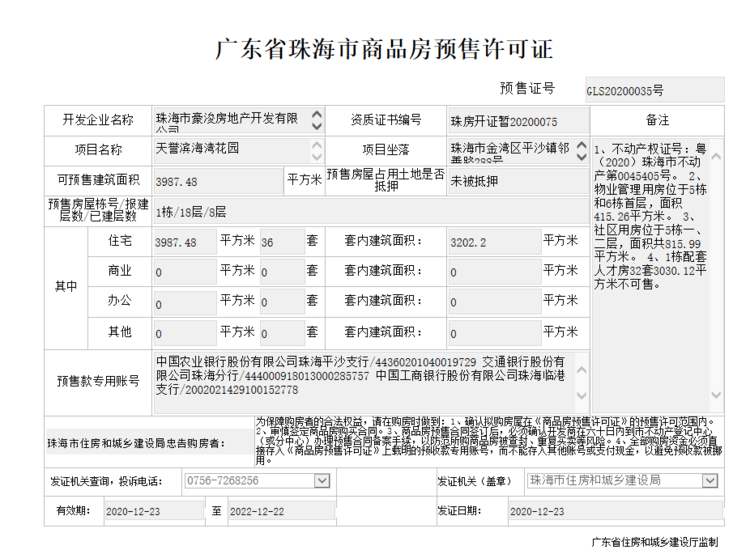Image resolution: width=750 pixels, height=560 pixels.
Task: Click scroll-down arrow in 开发企业名称 field
Action: pyautogui.click(x=318, y=126)
